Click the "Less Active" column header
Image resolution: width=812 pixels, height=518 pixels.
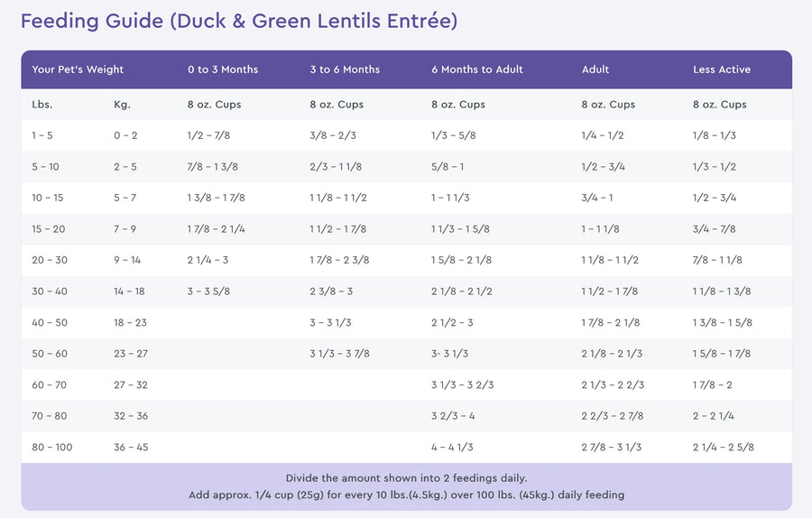722,69
